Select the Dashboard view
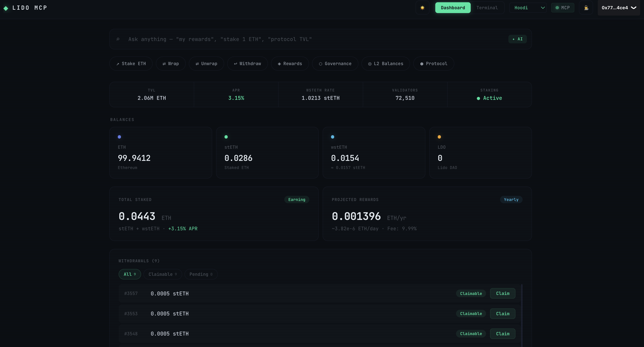This screenshot has height=347, width=644. [453, 8]
